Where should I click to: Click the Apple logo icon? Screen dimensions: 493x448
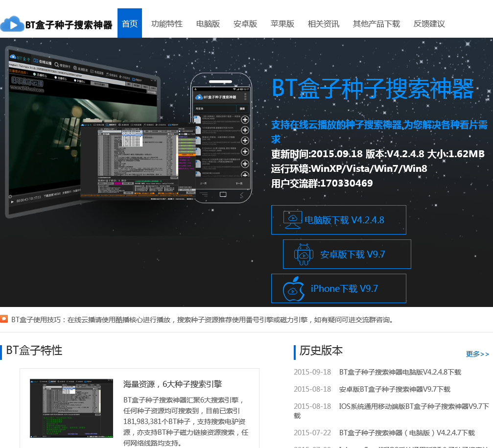pyautogui.click(x=293, y=288)
